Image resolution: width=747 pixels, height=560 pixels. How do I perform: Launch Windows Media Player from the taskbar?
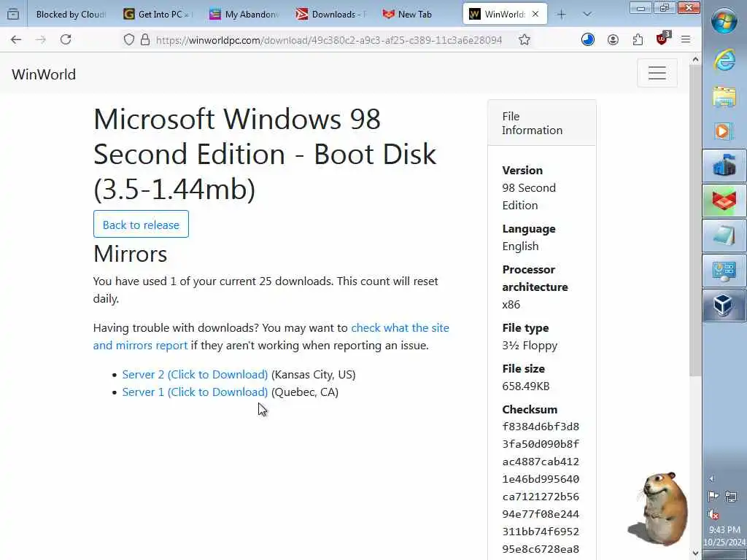[x=723, y=131]
